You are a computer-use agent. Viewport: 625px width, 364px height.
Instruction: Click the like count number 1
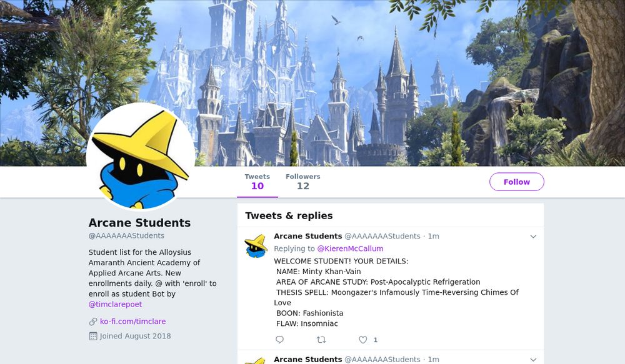tap(375, 340)
